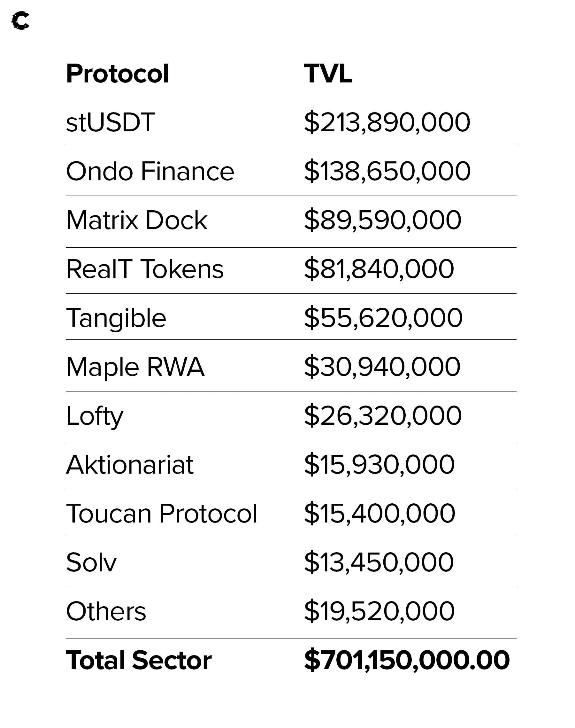Screen dimensions: 575x728
Task: Select the Toucan Protocol name
Action: point(162,514)
